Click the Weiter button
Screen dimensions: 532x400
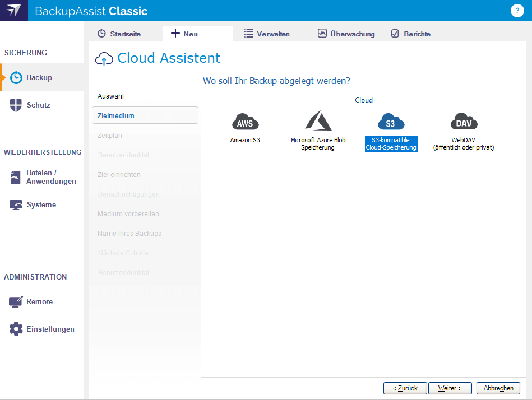point(450,388)
